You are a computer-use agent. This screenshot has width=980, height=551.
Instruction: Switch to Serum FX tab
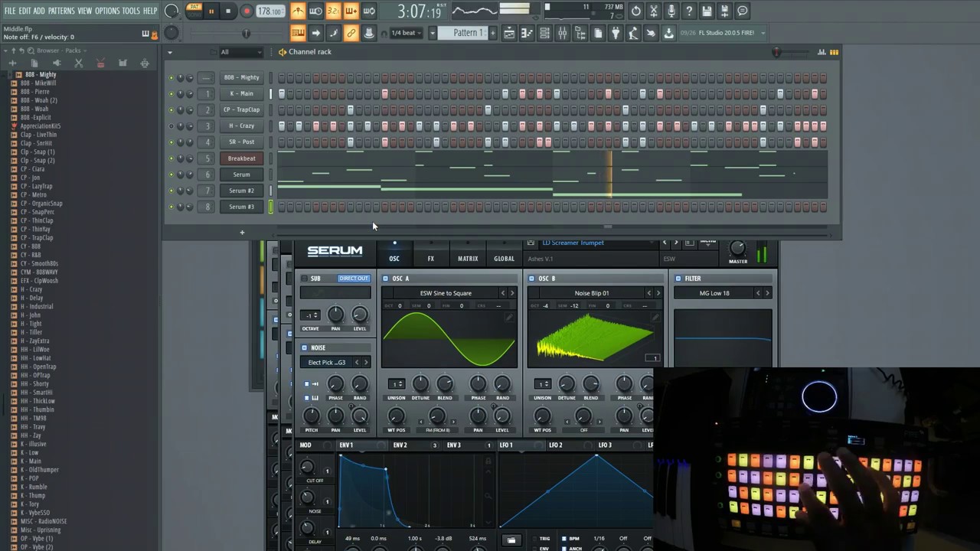[x=430, y=259]
